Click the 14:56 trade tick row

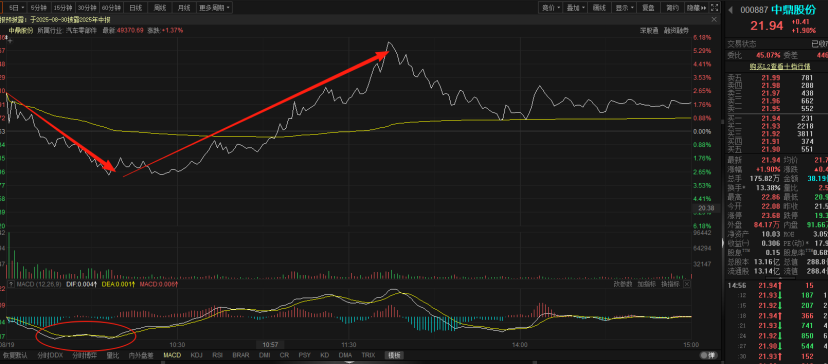pyautogui.click(x=776, y=285)
